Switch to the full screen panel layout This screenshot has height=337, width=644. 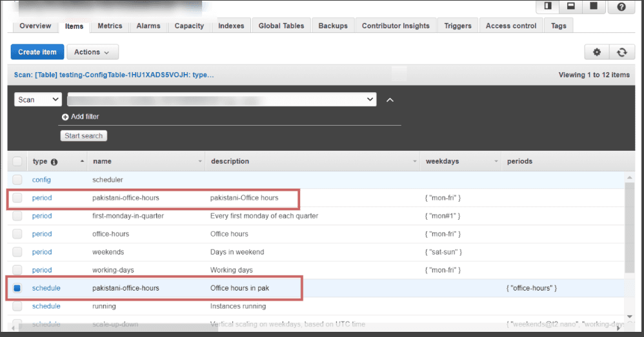pos(594,6)
